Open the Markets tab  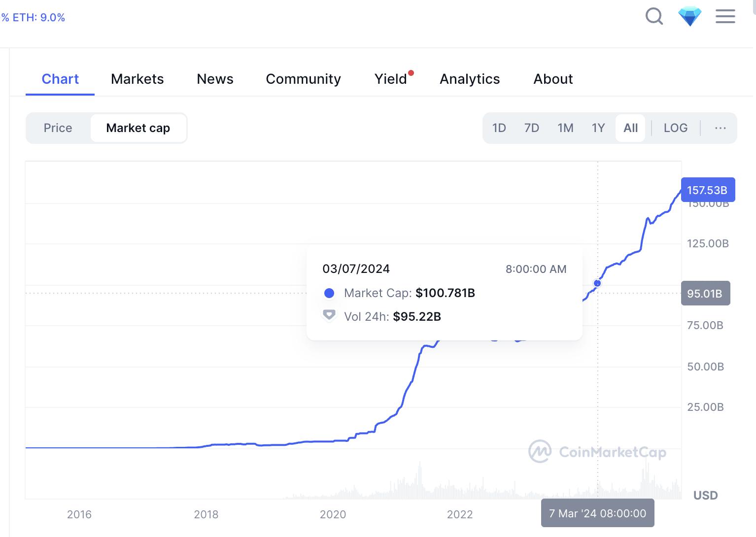coord(137,79)
